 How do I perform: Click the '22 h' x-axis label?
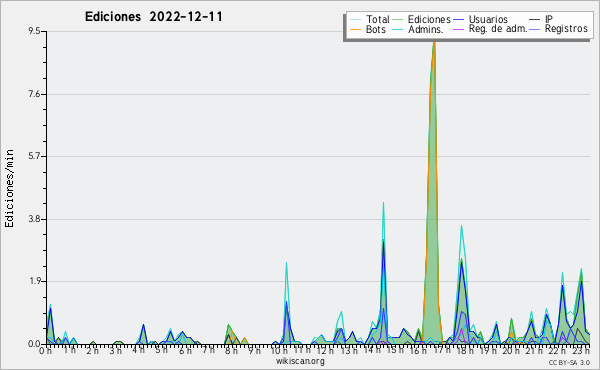[x=557, y=351]
